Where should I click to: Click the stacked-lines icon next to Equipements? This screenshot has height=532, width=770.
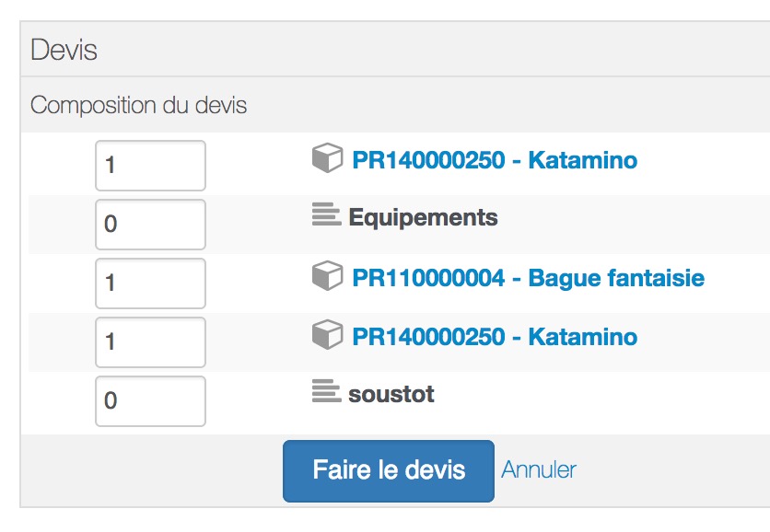click(x=327, y=214)
